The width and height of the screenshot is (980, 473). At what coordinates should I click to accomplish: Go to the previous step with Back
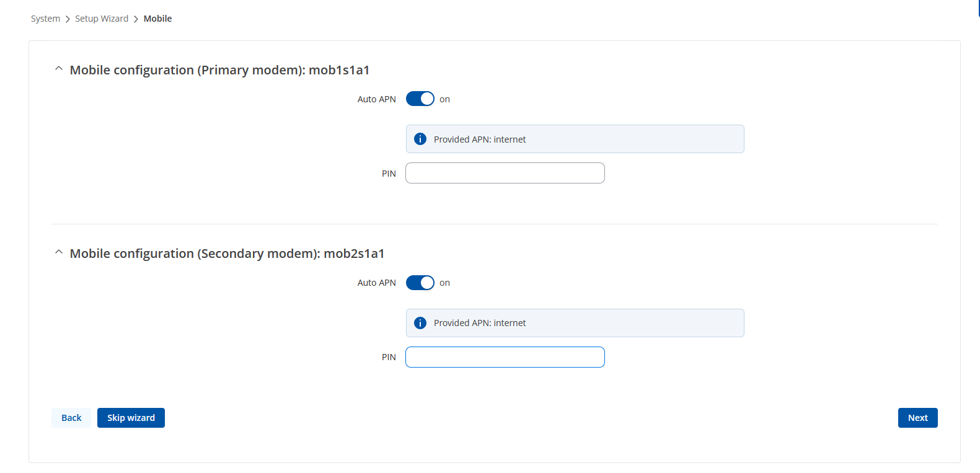click(71, 418)
